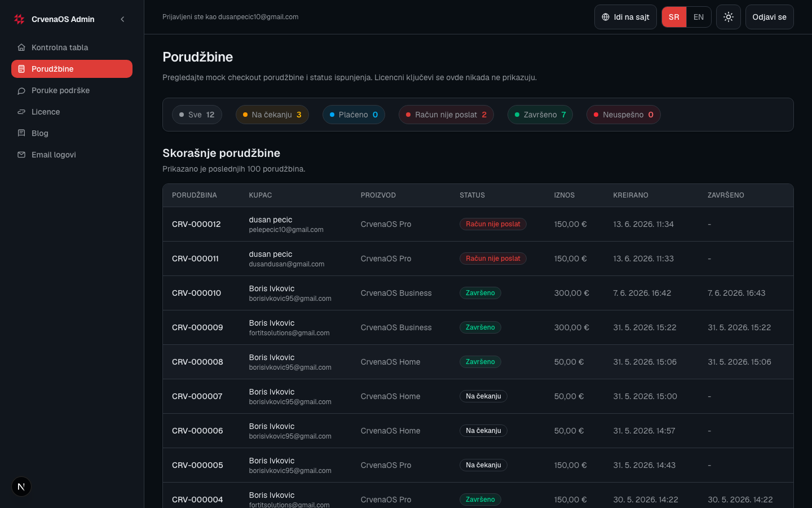
Task: Filter orders by Neuspešno
Action: tap(623, 115)
